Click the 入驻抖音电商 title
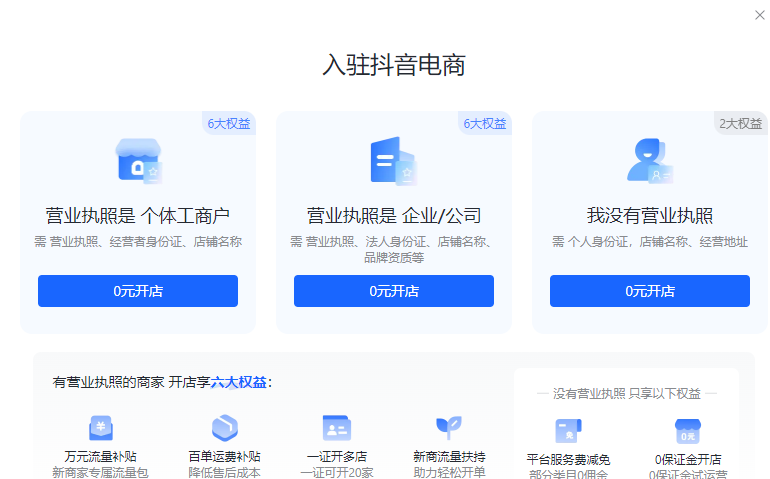 click(394, 65)
